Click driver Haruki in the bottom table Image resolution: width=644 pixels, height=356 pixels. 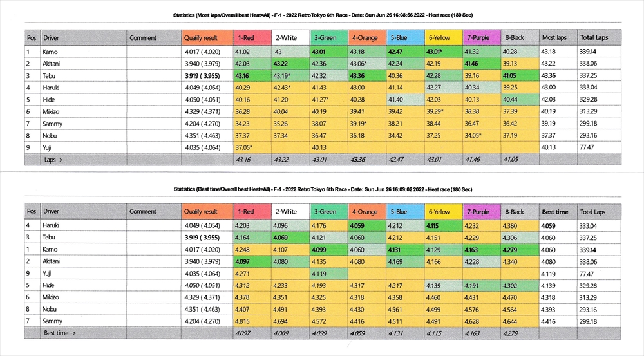pos(53,225)
